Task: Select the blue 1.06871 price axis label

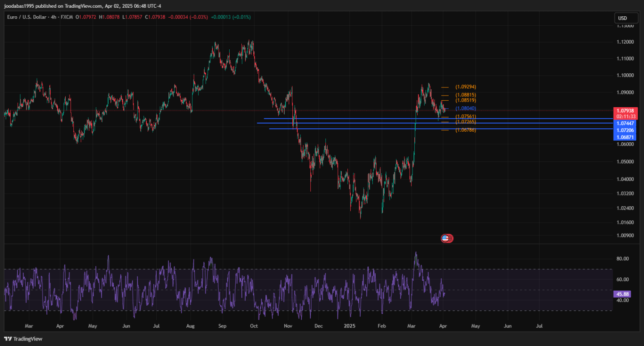Action: click(625, 137)
